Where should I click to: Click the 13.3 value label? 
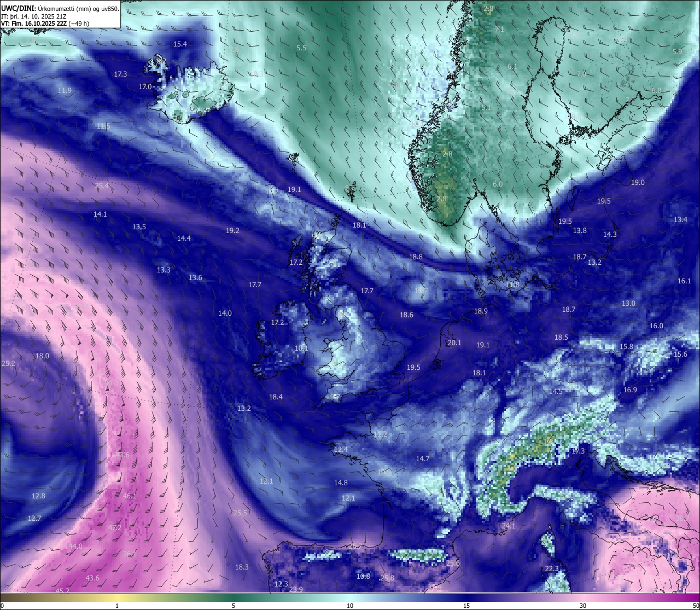point(164,270)
